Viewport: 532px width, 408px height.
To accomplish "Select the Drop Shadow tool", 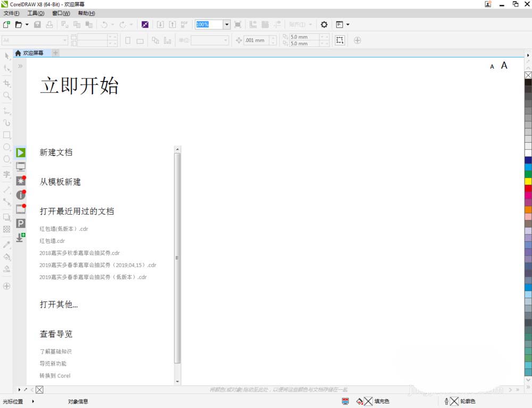I will point(7,217).
